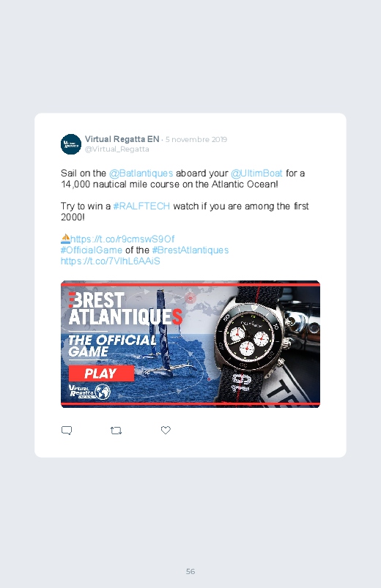
Task: Like the tweet with heart icon
Action: 166,430
